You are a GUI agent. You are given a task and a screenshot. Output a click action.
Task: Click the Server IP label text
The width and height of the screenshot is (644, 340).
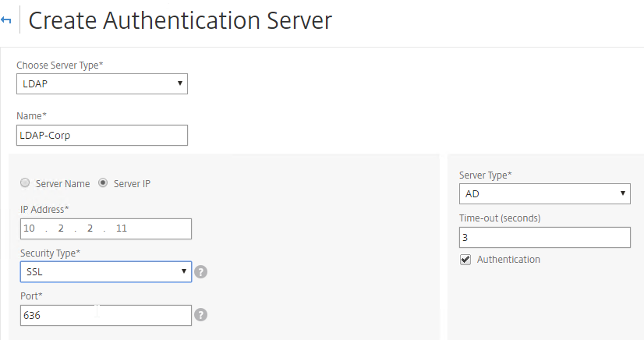coord(132,183)
